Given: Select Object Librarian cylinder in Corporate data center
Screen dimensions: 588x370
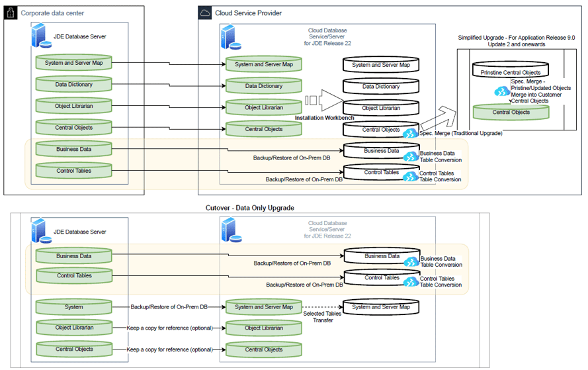Looking at the screenshot, I should pos(74,106).
